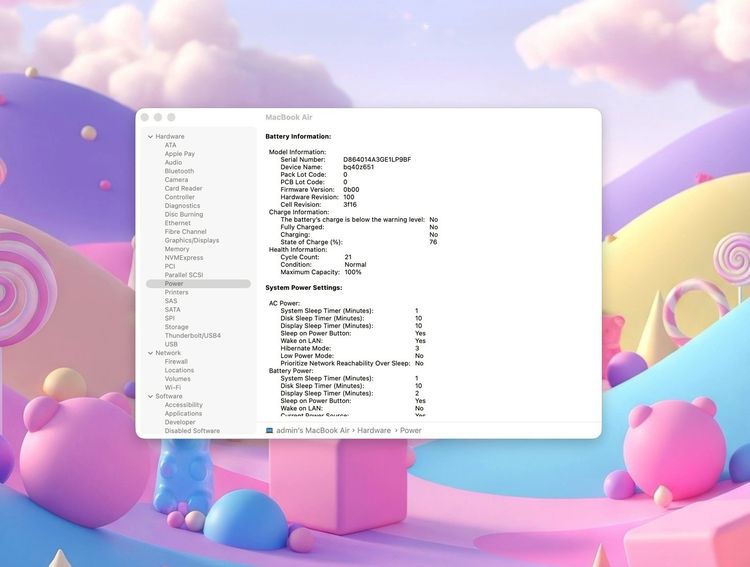
Task: Click the laptop icon in path bar
Action: pos(269,431)
